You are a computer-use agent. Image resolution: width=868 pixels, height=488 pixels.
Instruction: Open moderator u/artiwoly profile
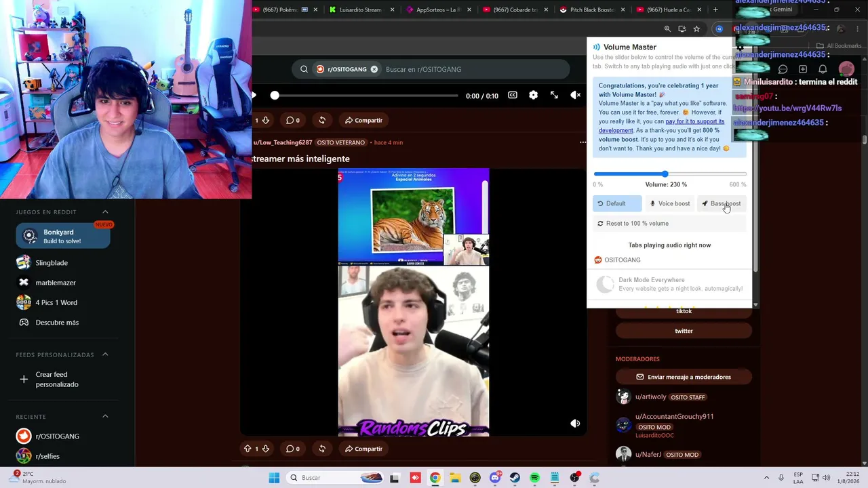click(x=650, y=397)
